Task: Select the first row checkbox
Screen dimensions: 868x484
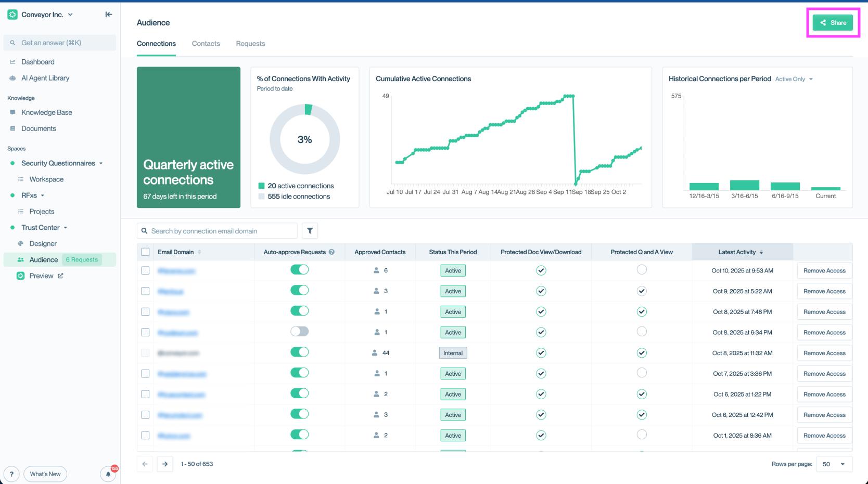Action: click(x=146, y=271)
